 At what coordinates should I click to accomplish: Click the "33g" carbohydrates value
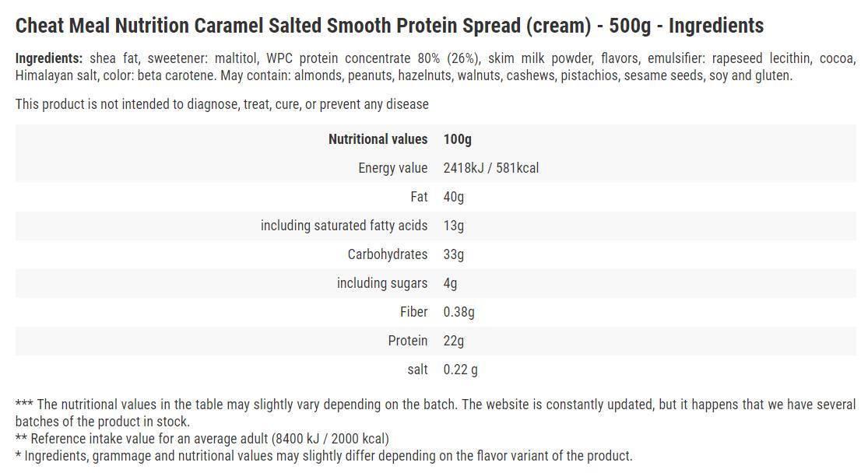(453, 254)
